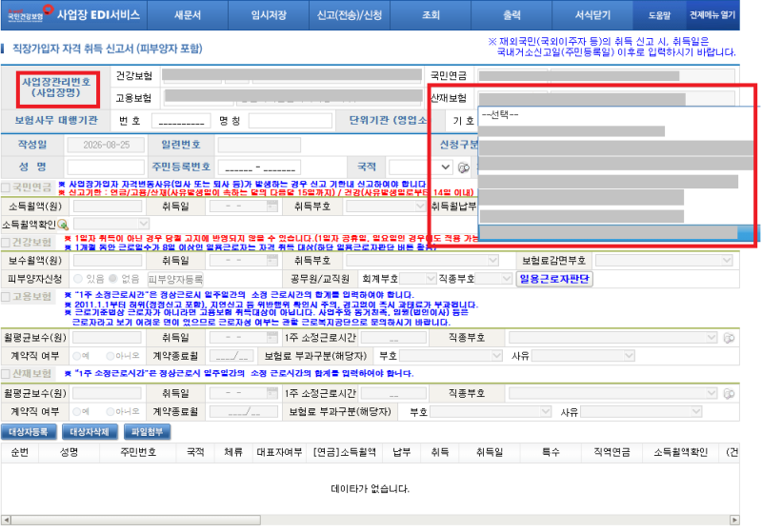Click the 피부양자등록 button
This screenshot has height=532, width=762.
click(x=175, y=279)
